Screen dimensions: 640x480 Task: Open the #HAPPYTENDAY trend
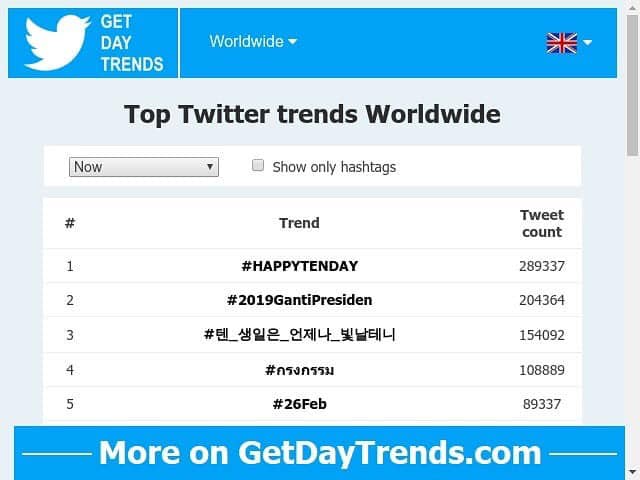coord(299,266)
